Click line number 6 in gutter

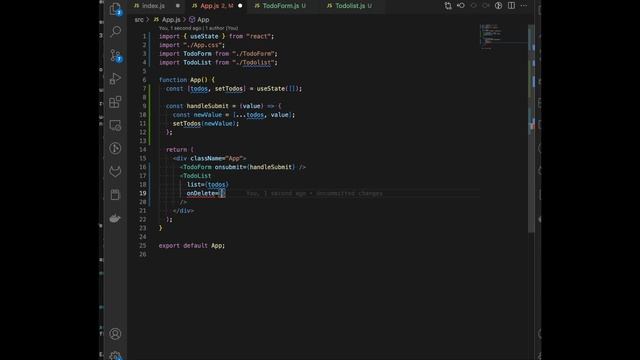coord(144,80)
